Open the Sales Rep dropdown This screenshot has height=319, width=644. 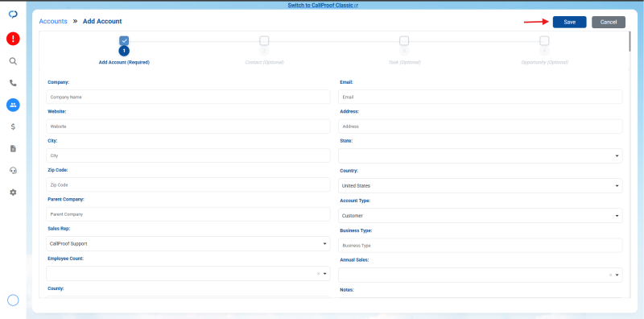point(188,244)
